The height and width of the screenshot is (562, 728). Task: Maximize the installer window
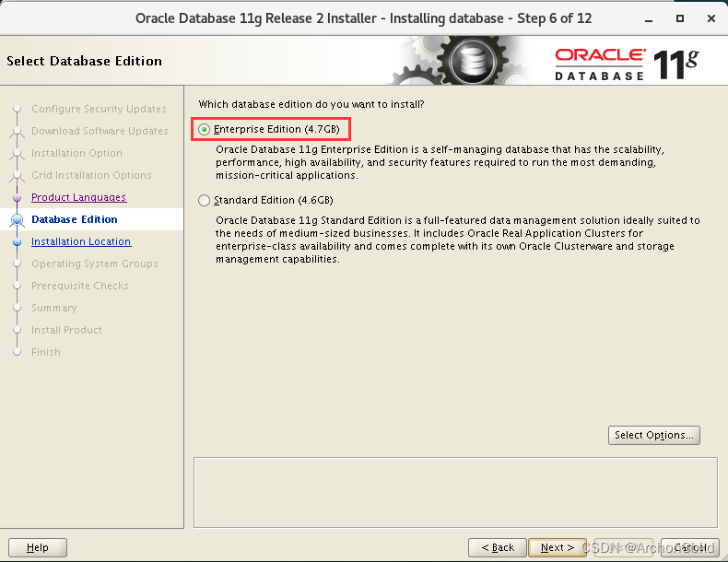click(x=680, y=18)
